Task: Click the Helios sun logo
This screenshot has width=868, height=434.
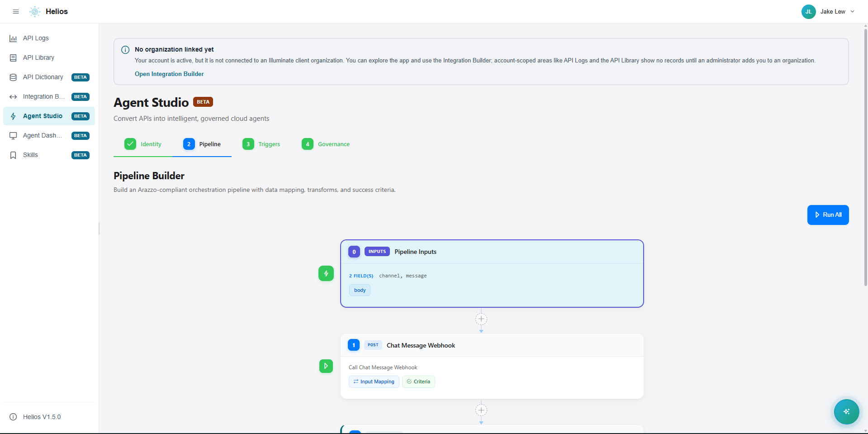Action: (35, 12)
